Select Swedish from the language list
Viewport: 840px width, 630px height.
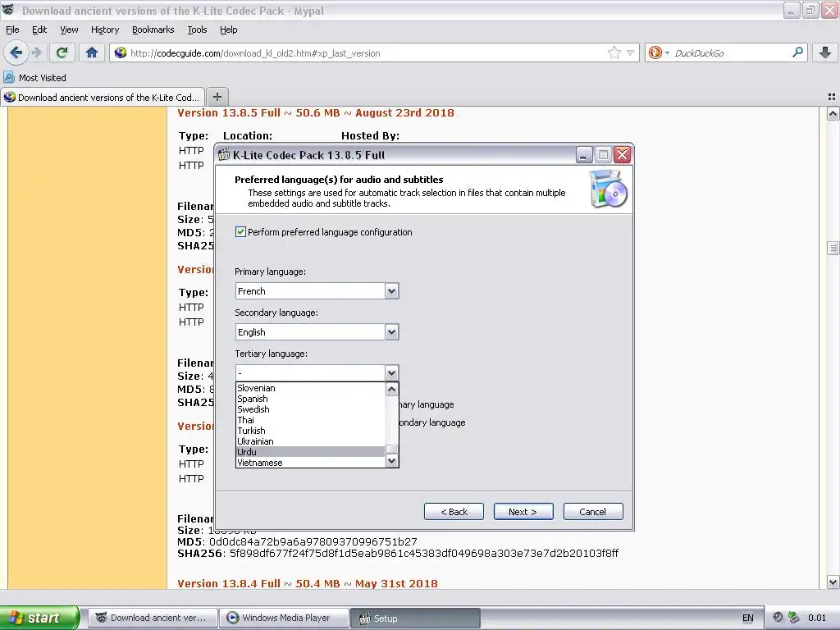pyautogui.click(x=310, y=409)
